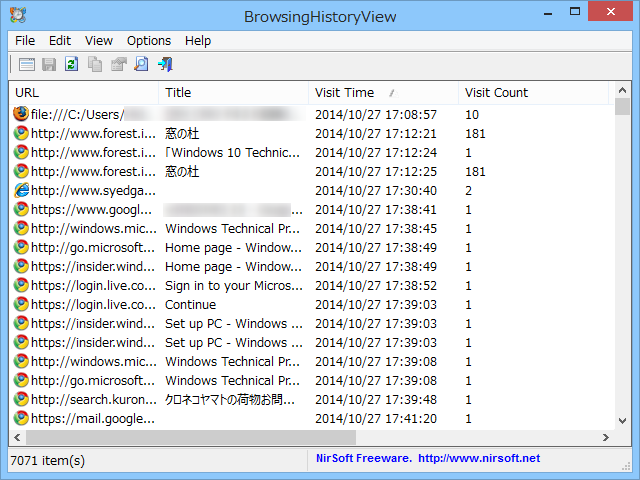640x480 pixels.
Task: Click the vertical scrollbar thumb
Action: click(622, 106)
